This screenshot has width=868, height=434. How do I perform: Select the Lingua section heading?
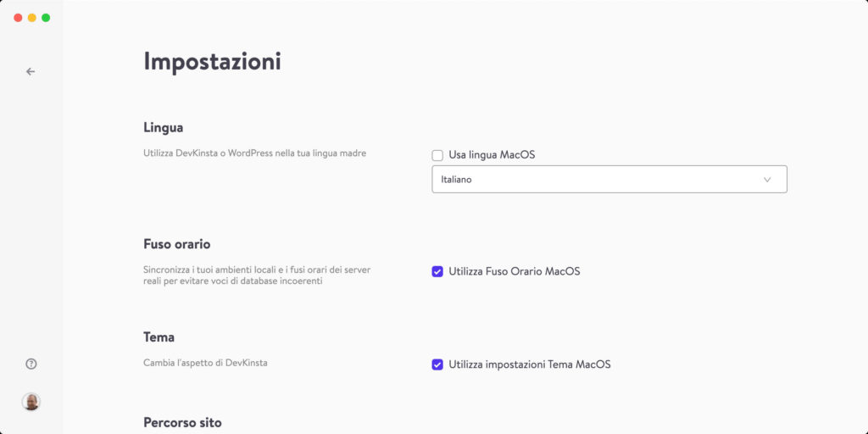pos(164,127)
